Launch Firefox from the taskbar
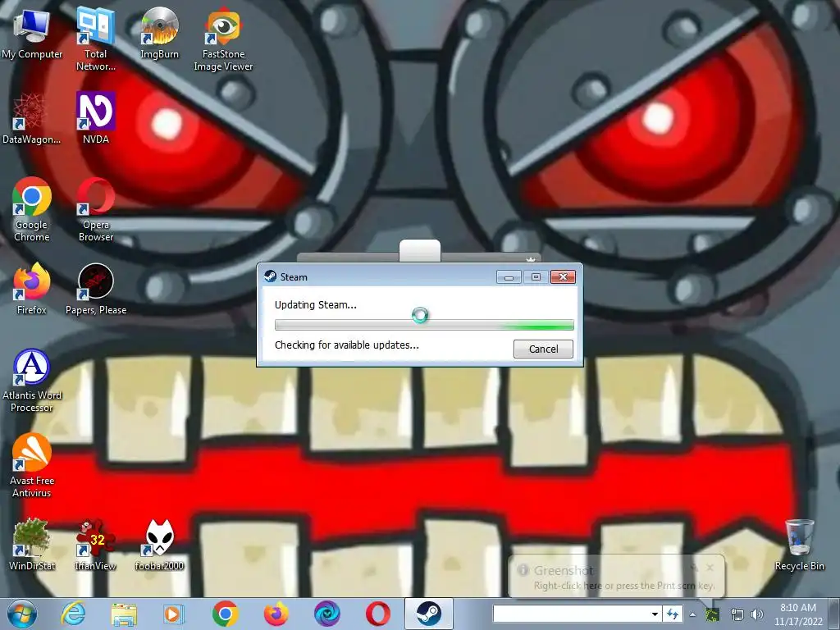 (276, 614)
